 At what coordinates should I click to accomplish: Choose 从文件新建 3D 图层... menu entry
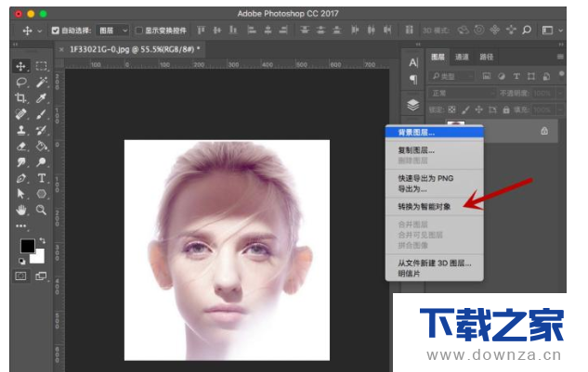pyautogui.click(x=434, y=263)
